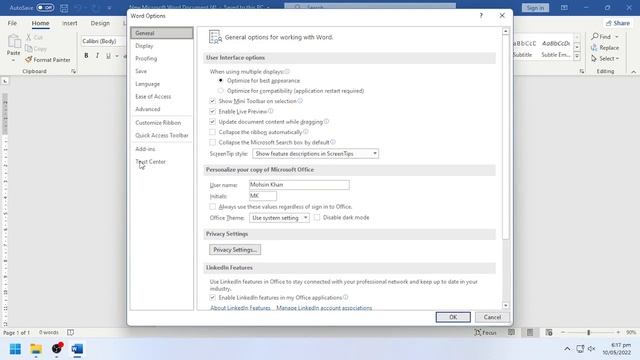Select Optimize for compatibility option
The image size is (640, 360).
(x=221, y=91)
